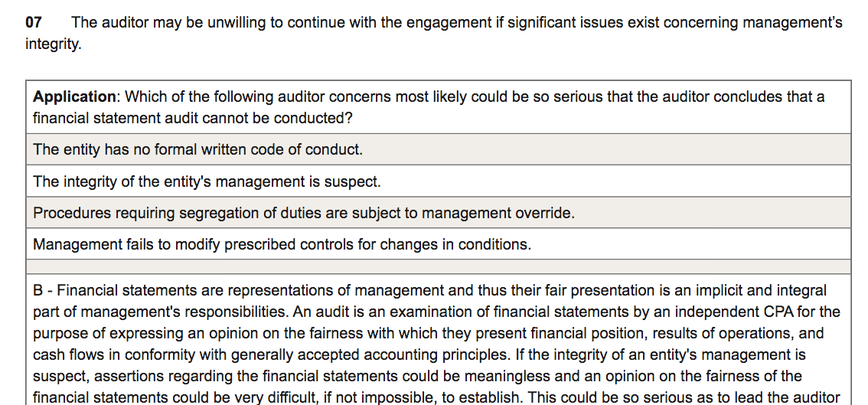Pick the answer about segregation of duties override
The width and height of the screenshot is (868, 405).
[x=303, y=214]
